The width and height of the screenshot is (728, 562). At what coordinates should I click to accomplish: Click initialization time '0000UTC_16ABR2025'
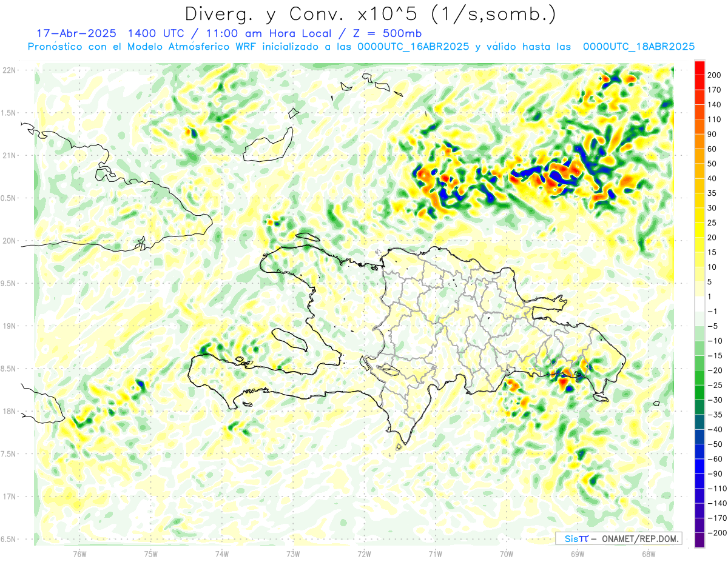413,47
